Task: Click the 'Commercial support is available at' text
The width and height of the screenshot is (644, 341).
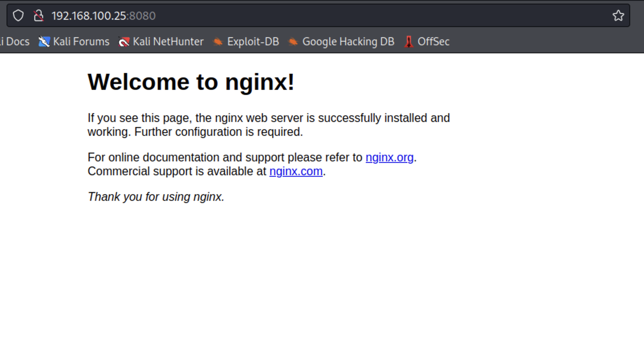Action: [177, 171]
